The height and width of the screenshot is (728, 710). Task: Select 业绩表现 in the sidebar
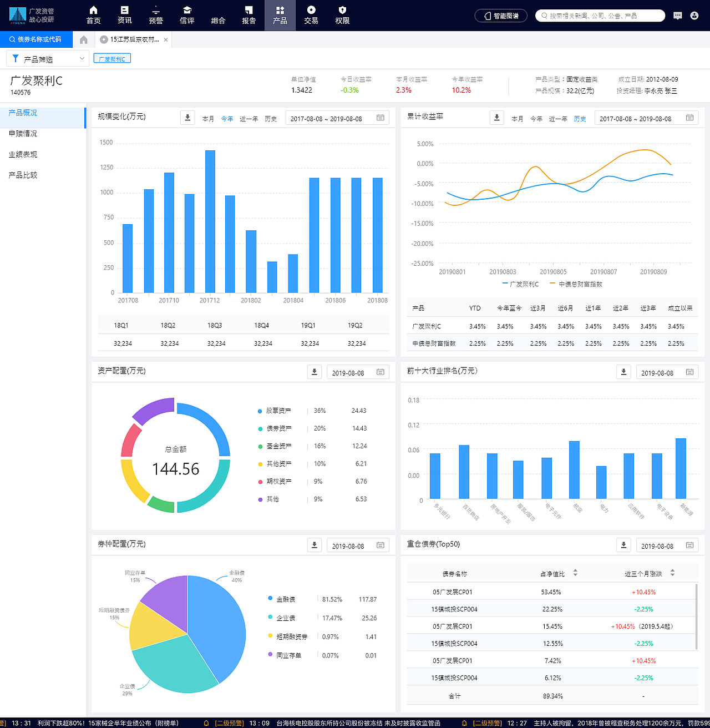pyautogui.click(x=23, y=154)
